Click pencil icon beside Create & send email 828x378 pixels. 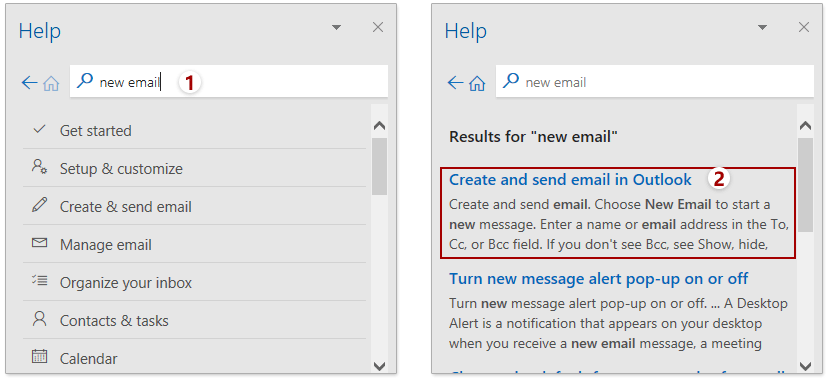(x=40, y=205)
